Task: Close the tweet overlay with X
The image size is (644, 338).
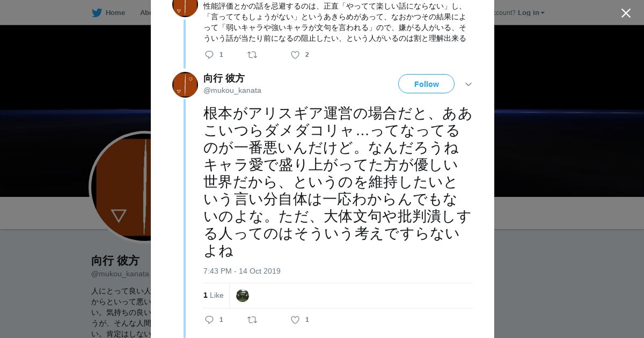Action: pos(626,13)
